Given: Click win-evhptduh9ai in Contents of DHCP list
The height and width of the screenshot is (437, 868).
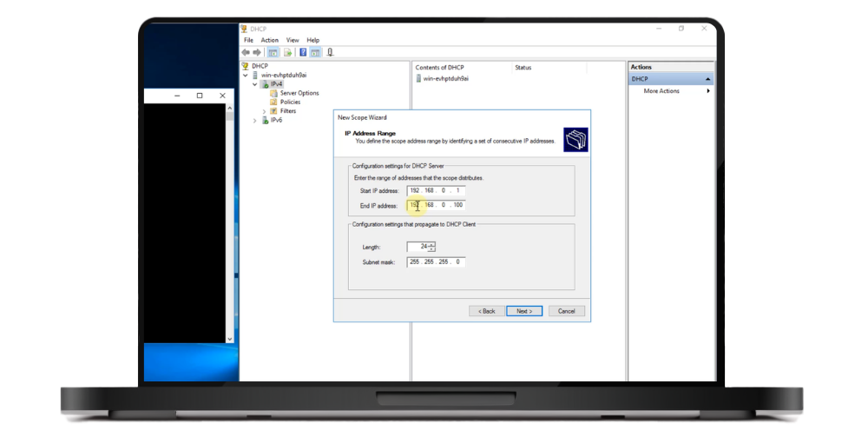Looking at the screenshot, I should [x=446, y=78].
